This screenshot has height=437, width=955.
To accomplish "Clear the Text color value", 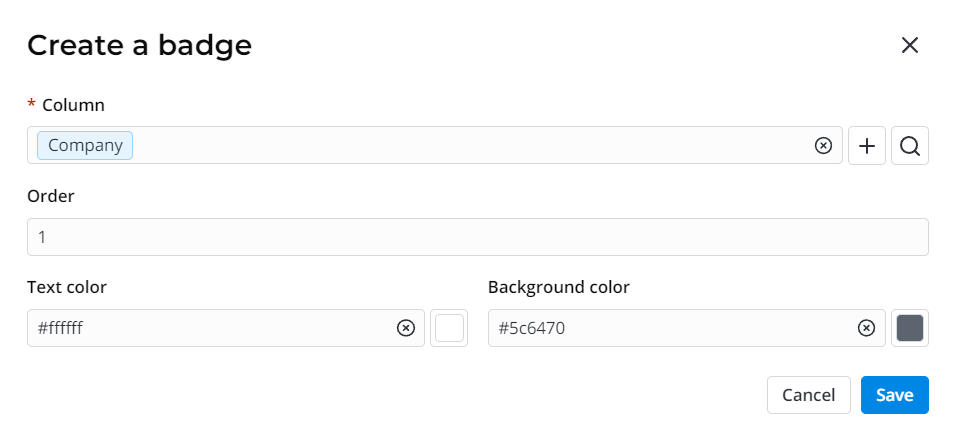I will coord(406,328).
